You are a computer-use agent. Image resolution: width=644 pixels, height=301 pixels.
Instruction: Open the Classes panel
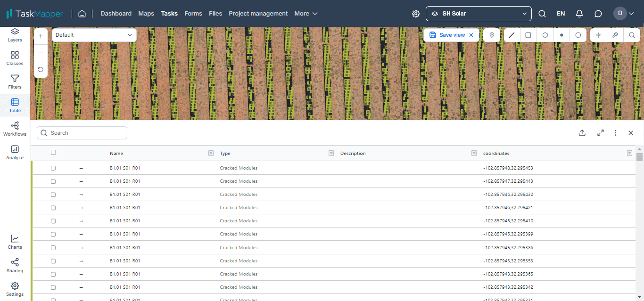(15, 58)
